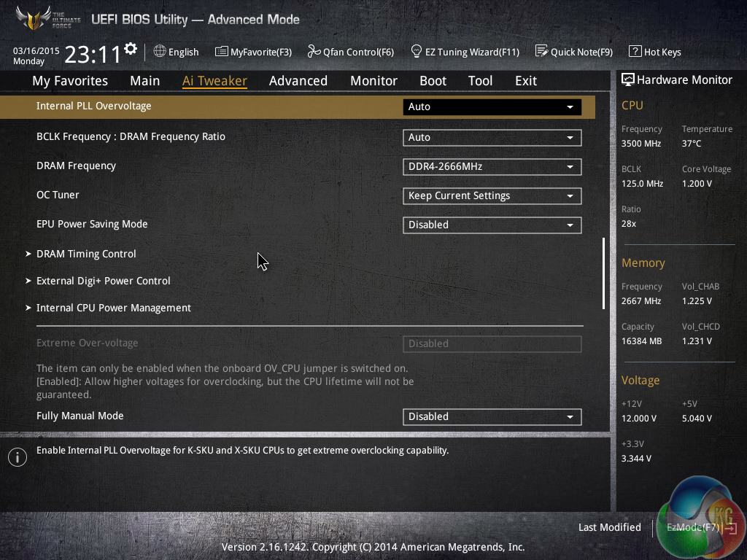Select Internal PLL Overvoltage row label
The height and width of the screenshot is (560, 747).
pyautogui.click(x=94, y=106)
